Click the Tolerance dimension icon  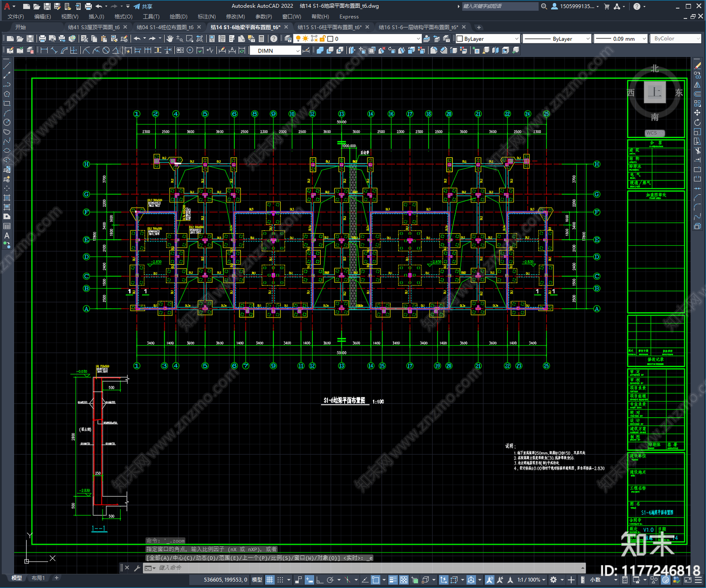click(x=180, y=50)
